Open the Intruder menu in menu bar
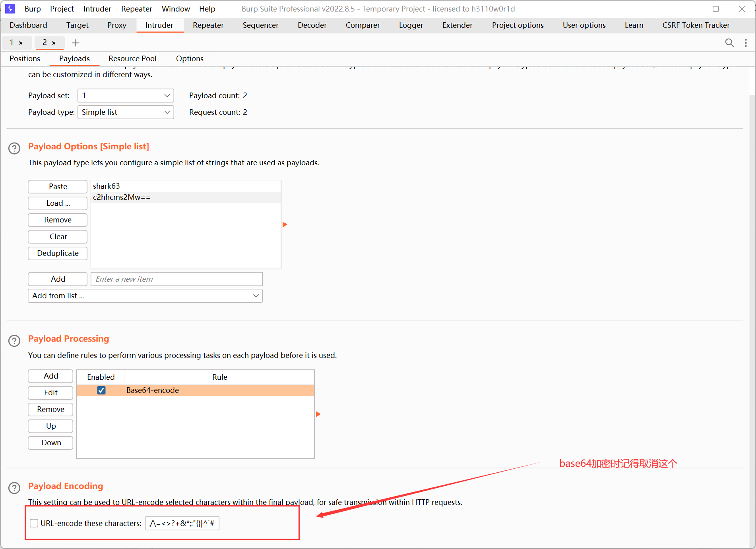Image resolution: width=756 pixels, height=549 pixels. [x=97, y=9]
